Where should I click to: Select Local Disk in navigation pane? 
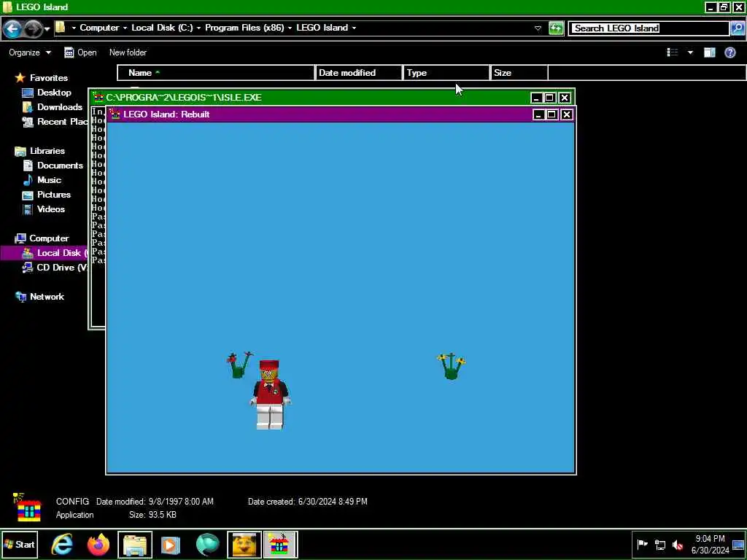(x=55, y=253)
